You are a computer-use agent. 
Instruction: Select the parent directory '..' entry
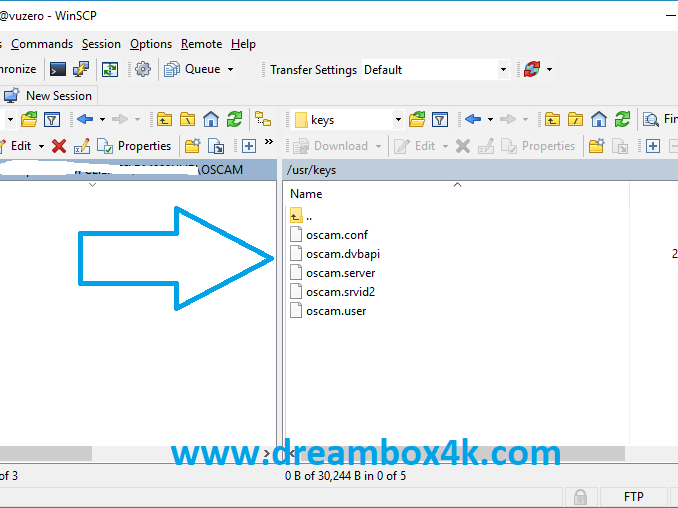click(301, 216)
